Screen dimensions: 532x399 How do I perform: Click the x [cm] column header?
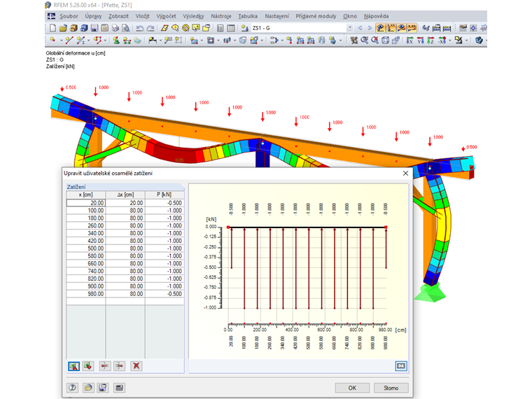(86, 195)
